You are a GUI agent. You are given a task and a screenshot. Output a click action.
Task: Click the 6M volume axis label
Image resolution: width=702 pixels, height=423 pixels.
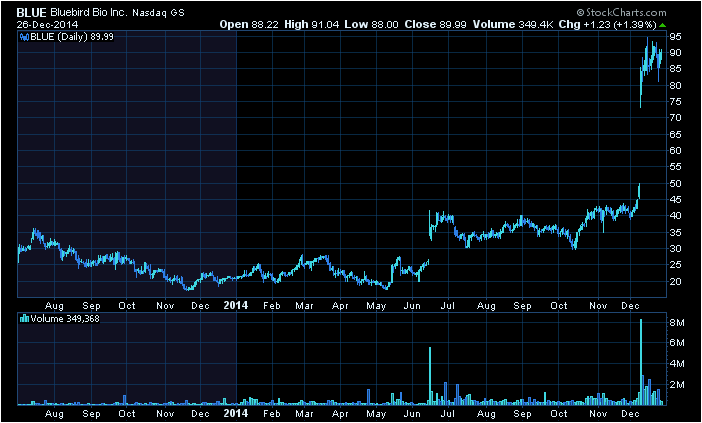pyautogui.click(x=677, y=343)
